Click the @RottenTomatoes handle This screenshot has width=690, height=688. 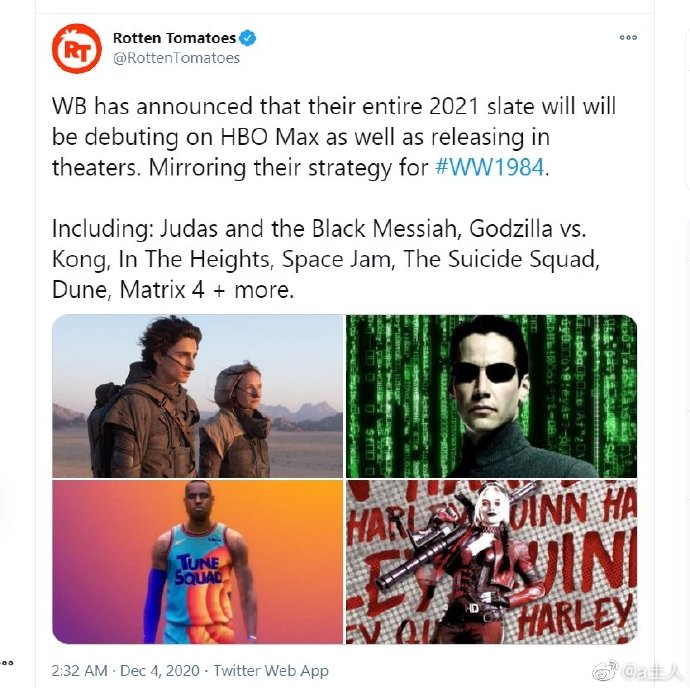click(176, 58)
